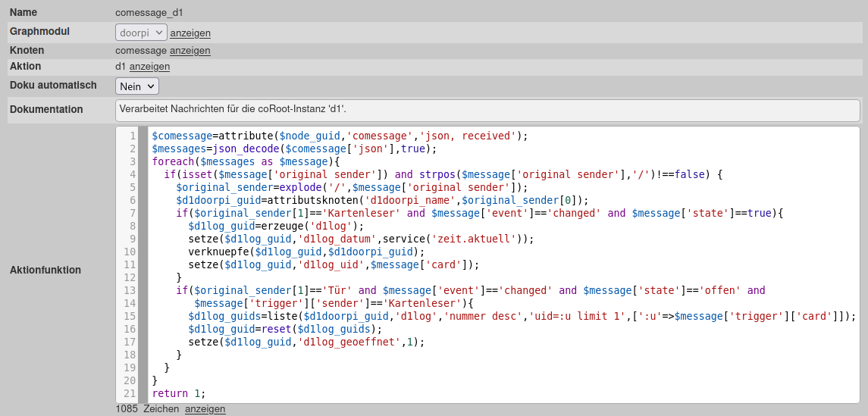Viewport: 868px width, 416px height.
Task: Select line number 1 in the editor gutter
Action: [132, 136]
